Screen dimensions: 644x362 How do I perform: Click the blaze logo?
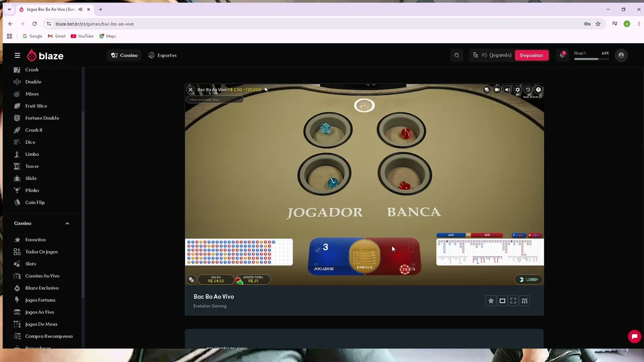45,55
